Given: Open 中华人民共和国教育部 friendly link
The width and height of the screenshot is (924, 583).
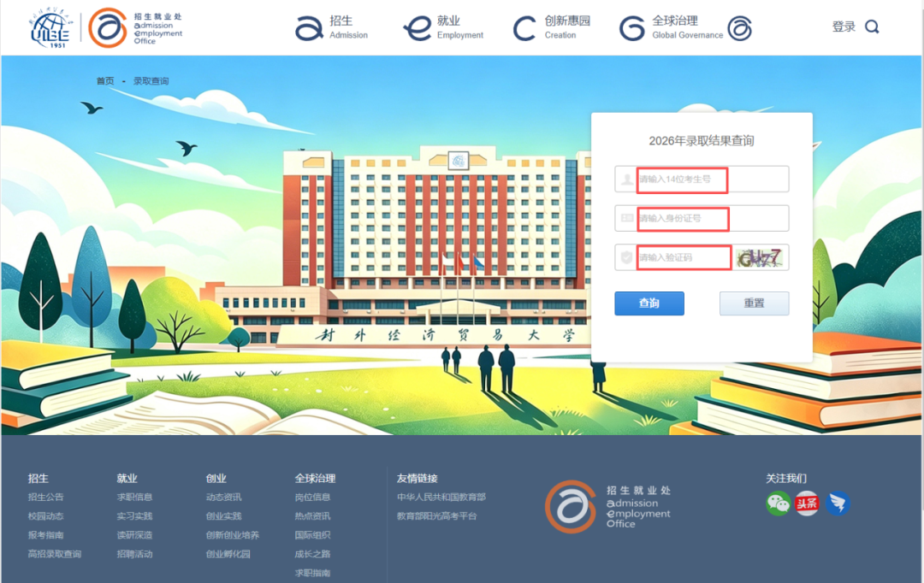Looking at the screenshot, I should [441, 497].
